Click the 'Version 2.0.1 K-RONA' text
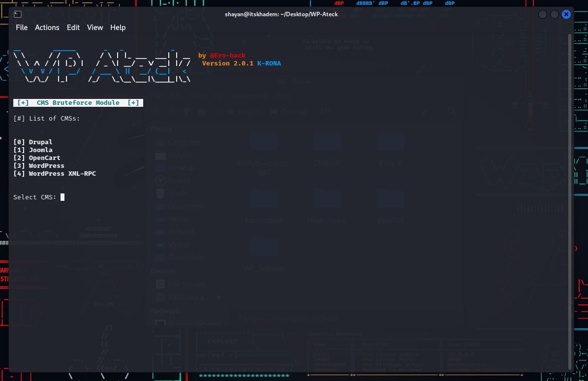This screenshot has height=381, width=588. point(242,63)
